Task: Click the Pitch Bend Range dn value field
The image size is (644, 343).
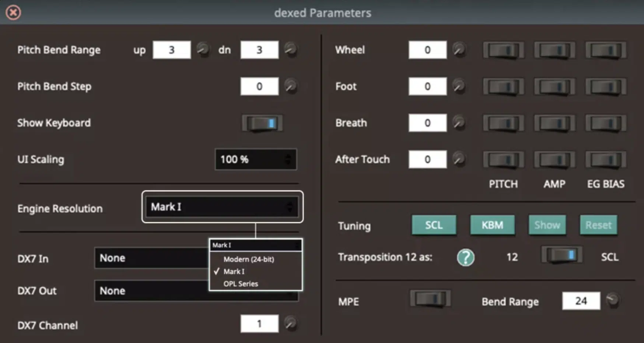Action: point(259,50)
